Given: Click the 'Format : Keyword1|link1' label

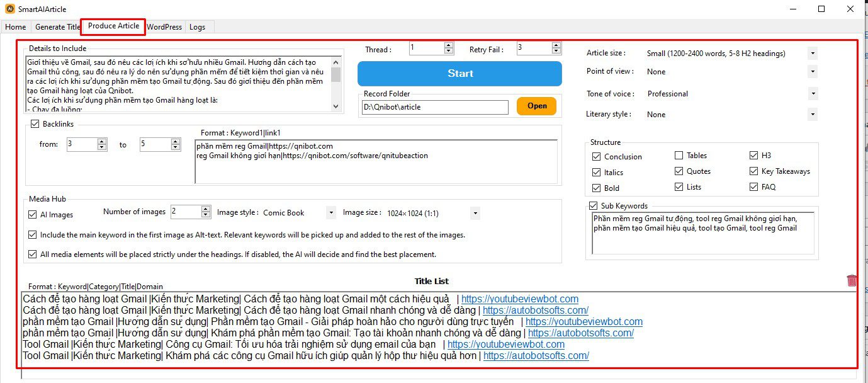Looking at the screenshot, I should pyautogui.click(x=240, y=133).
